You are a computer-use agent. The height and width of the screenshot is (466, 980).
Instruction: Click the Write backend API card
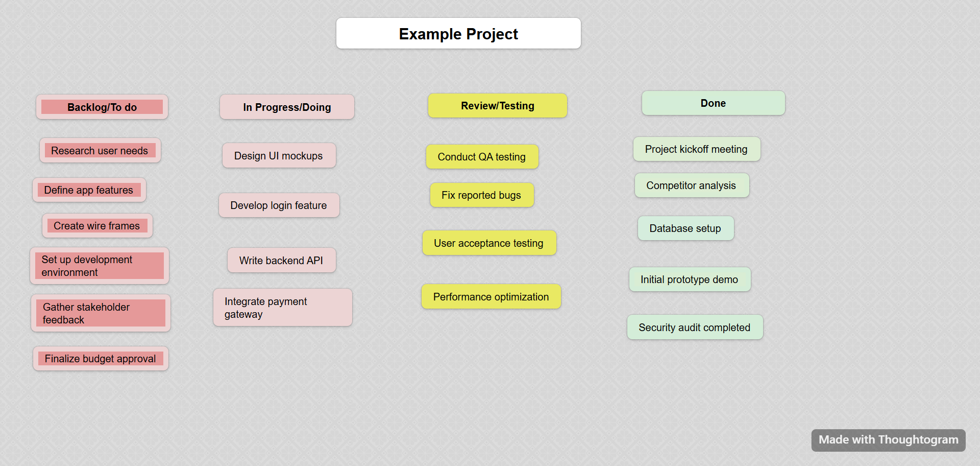281,261
